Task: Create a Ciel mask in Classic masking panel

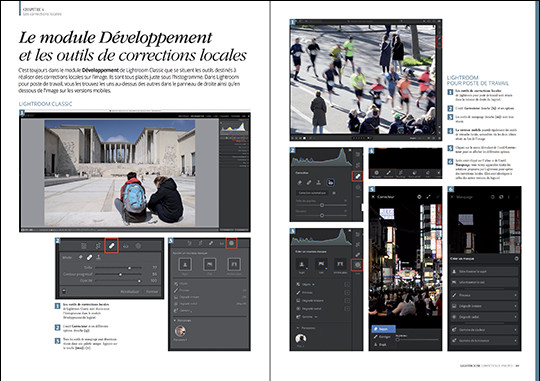Action: click(209, 265)
